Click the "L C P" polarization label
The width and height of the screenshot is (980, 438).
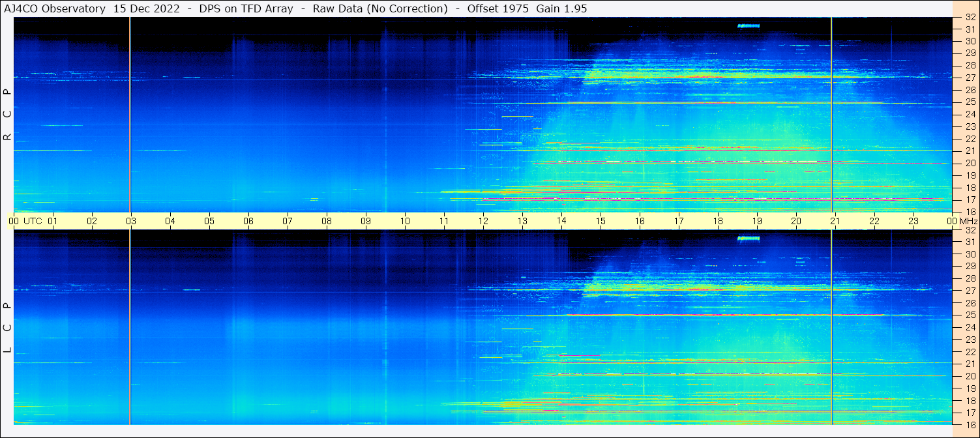click(x=8, y=327)
